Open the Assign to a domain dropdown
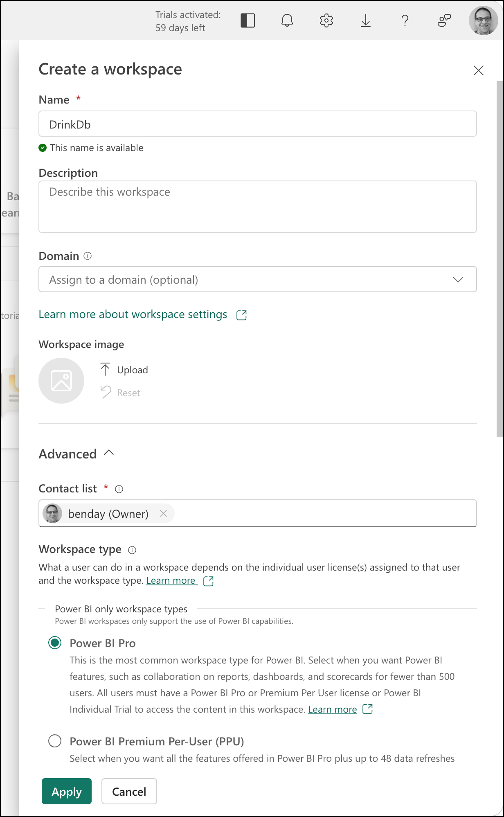 click(258, 279)
